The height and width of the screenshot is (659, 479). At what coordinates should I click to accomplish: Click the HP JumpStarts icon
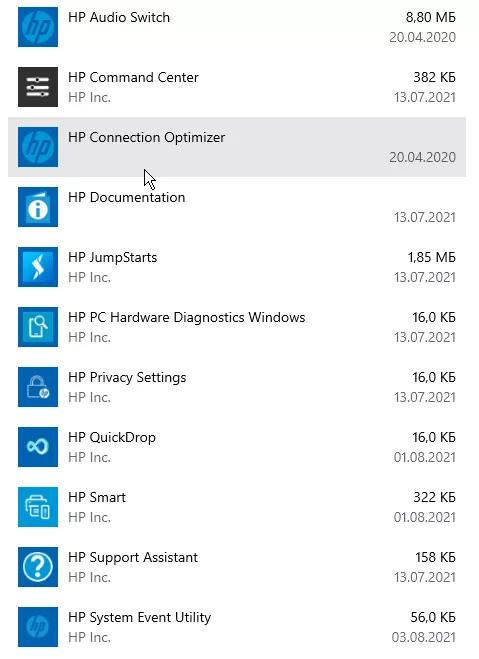38,267
